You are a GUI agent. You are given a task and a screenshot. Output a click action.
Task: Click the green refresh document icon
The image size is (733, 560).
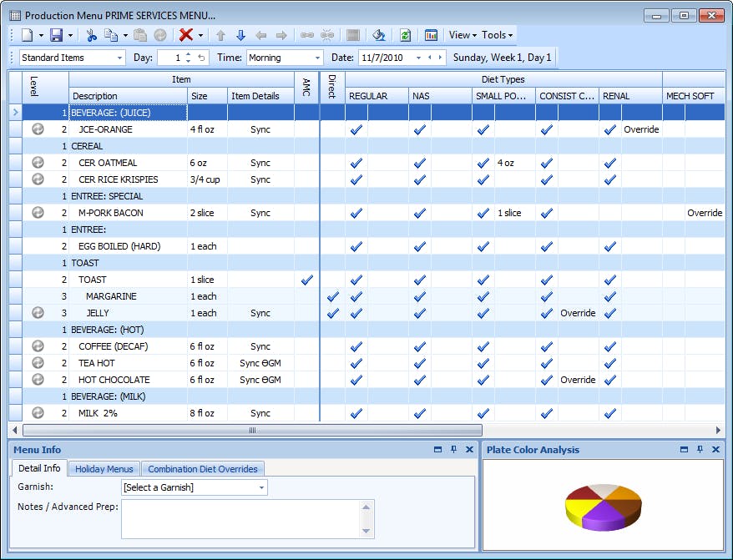tap(405, 35)
